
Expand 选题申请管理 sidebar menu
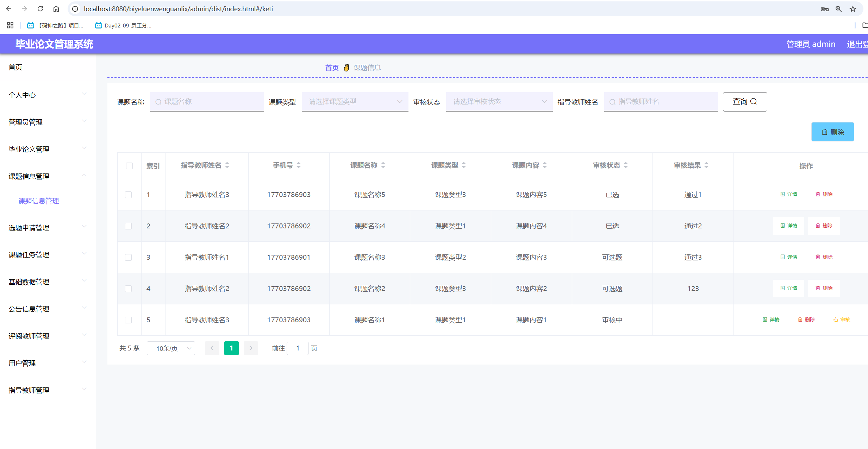tap(48, 228)
